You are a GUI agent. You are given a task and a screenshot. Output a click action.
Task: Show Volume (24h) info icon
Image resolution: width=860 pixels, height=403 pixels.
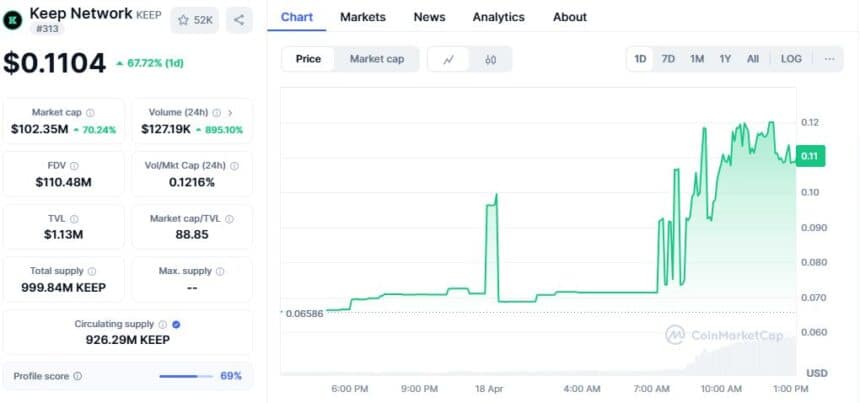(217, 113)
